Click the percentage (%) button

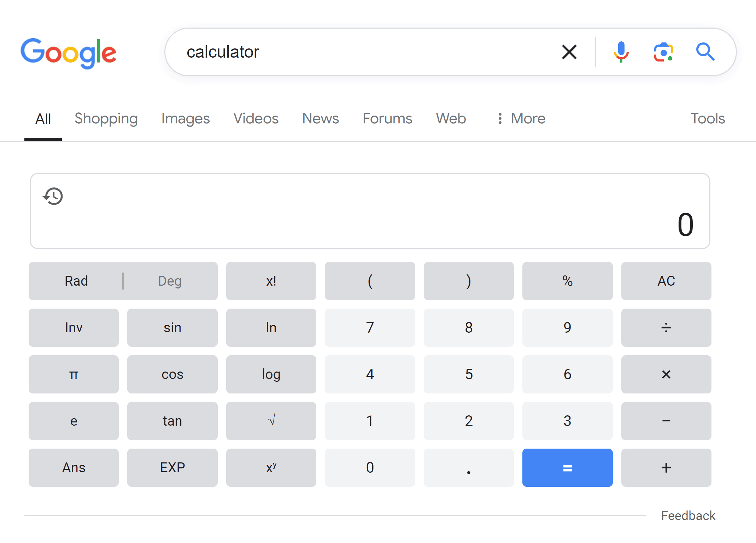(567, 281)
